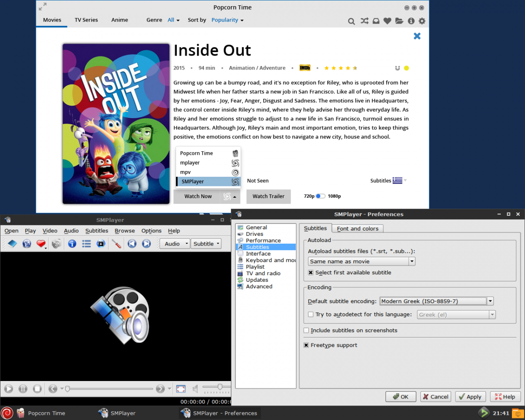The width and height of the screenshot is (525, 420).
Task: Click OK in SMPlayer Preferences
Action: [x=401, y=397]
